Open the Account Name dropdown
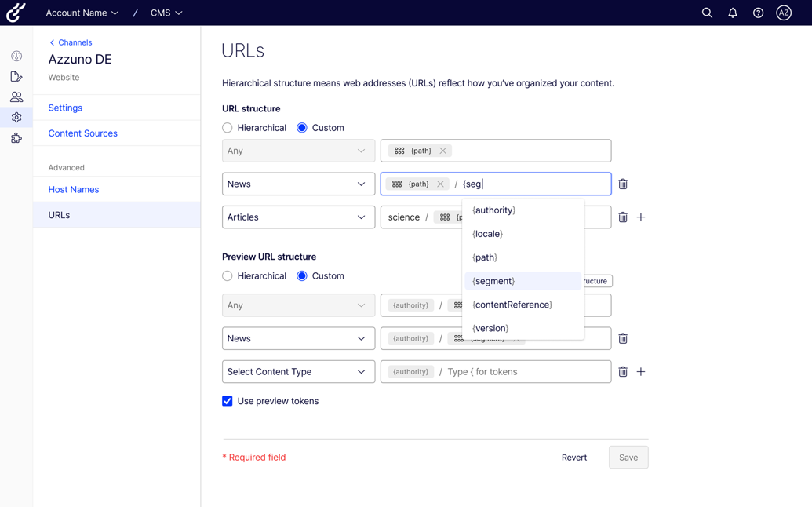The width and height of the screenshot is (812, 507). coord(82,13)
